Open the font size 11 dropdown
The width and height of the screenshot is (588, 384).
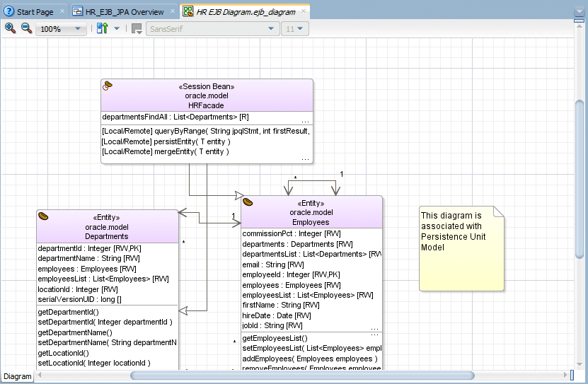click(295, 29)
